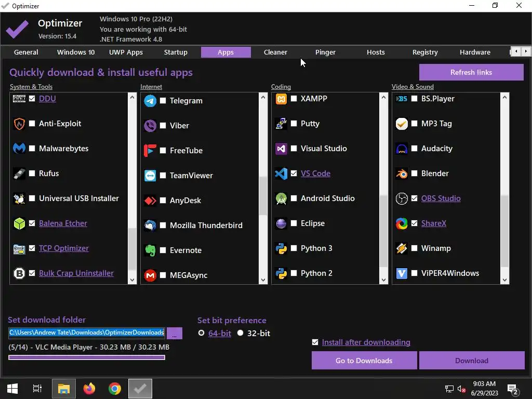
Task: Click the Refresh links button
Action: (x=471, y=72)
